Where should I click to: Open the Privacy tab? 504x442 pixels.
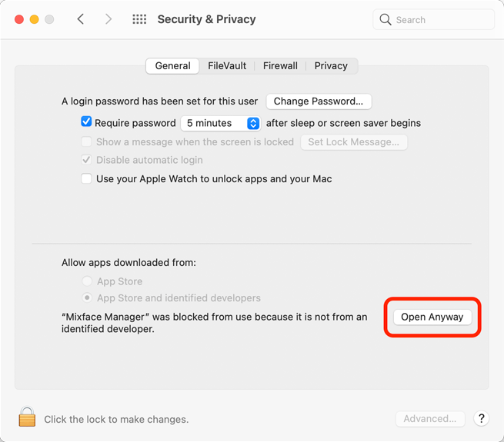[331, 66]
